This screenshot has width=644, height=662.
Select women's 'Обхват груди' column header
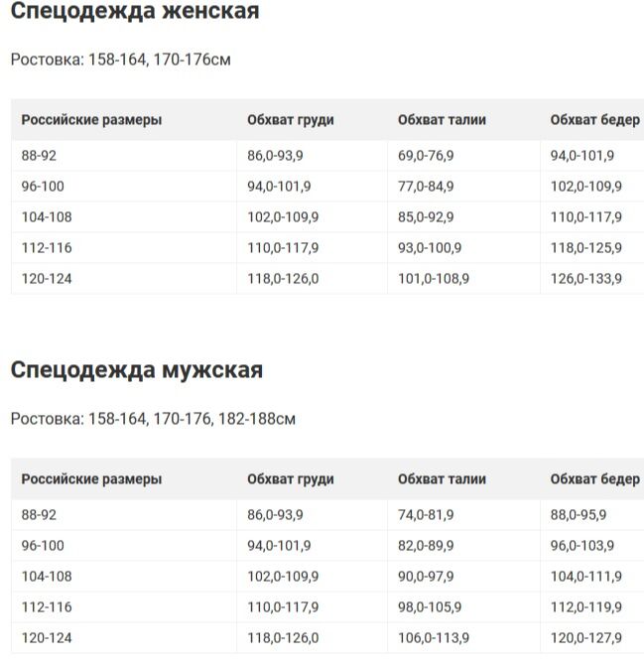291,120
